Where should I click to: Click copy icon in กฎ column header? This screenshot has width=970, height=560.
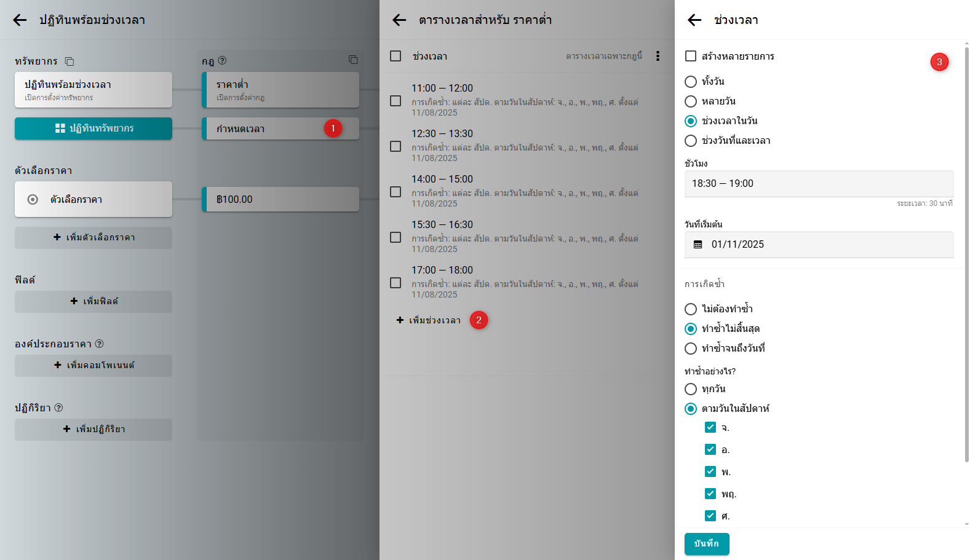[353, 60]
